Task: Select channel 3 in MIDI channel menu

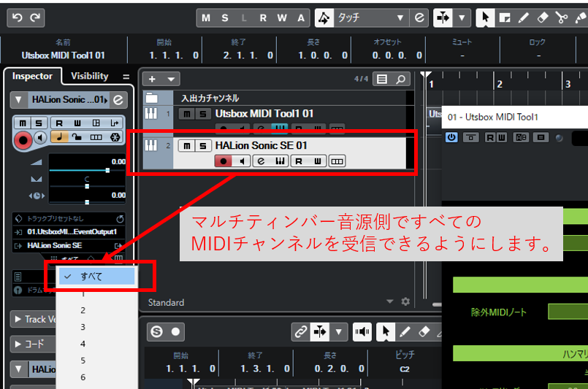Action: pos(83,327)
